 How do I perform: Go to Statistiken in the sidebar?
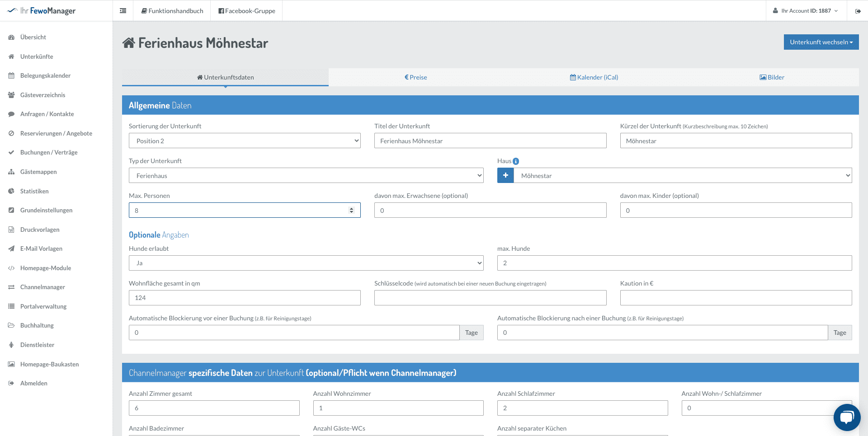[34, 191]
